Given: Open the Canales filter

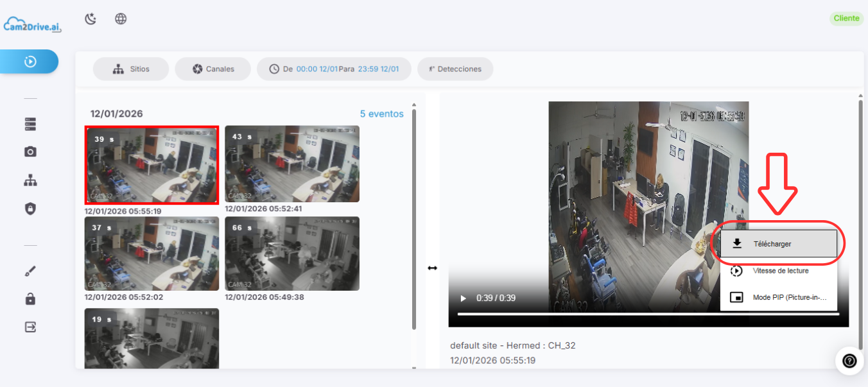Looking at the screenshot, I should coord(213,69).
